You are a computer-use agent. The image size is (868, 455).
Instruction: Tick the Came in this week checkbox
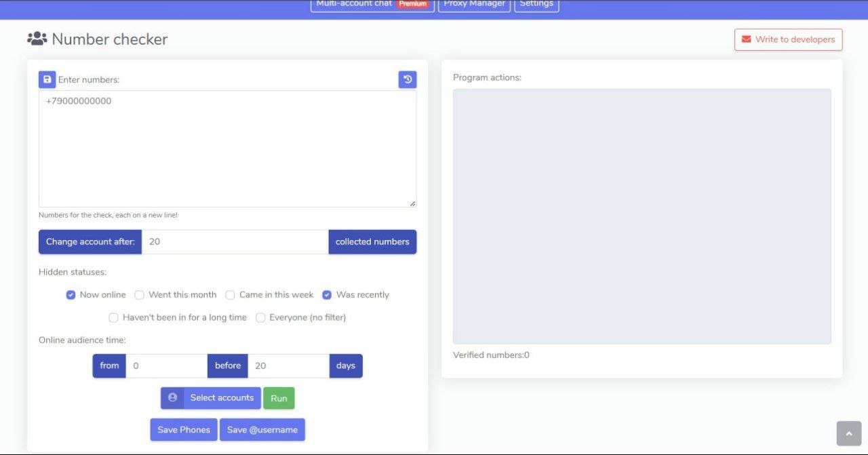pyautogui.click(x=230, y=295)
